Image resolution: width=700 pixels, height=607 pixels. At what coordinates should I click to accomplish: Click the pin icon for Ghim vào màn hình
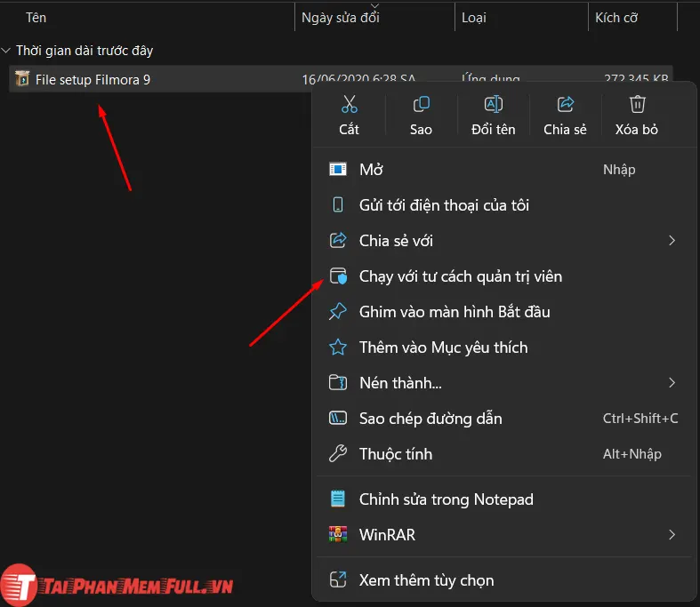point(338,311)
